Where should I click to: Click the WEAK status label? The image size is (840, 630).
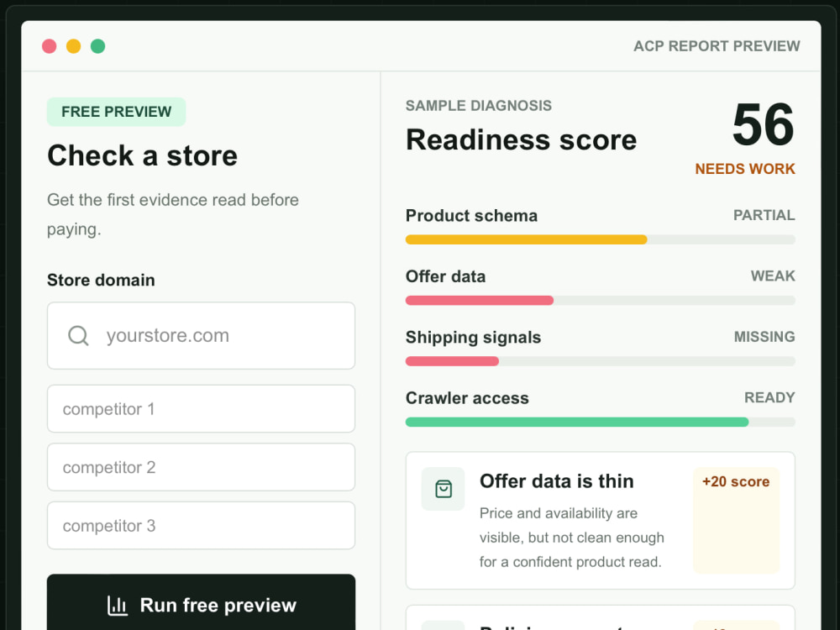coord(773,276)
